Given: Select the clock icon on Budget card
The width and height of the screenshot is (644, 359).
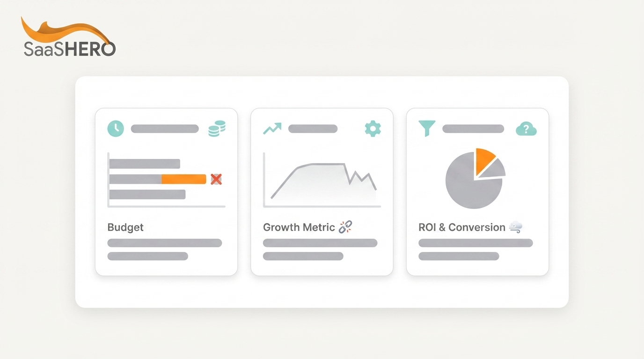Looking at the screenshot, I should pos(116,129).
